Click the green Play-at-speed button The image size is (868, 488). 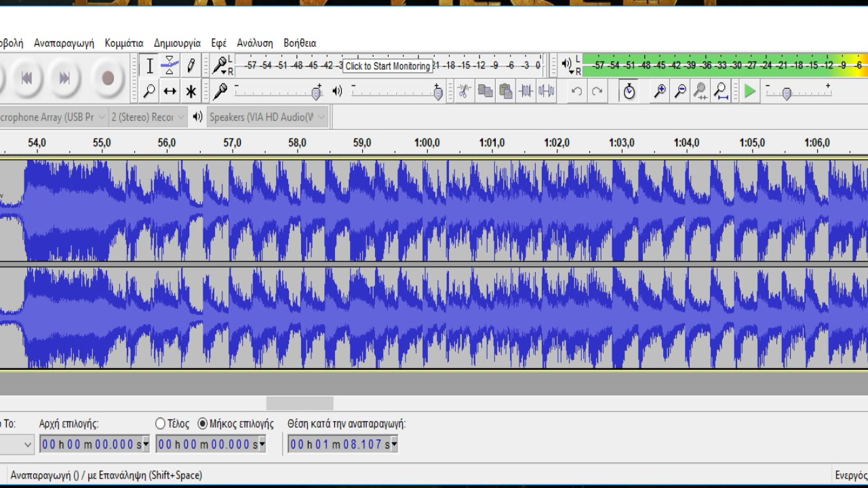pos(749,91)
